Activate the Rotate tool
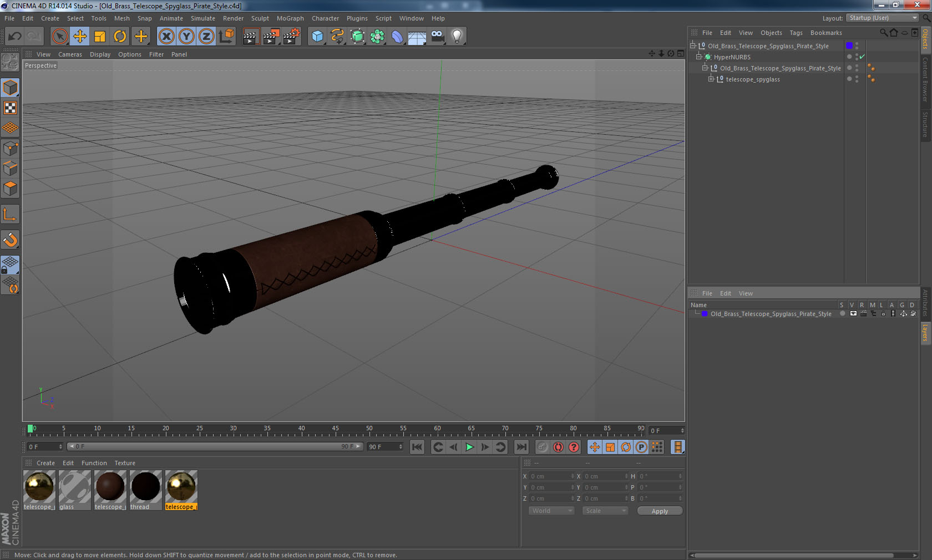 tap(120, 37)
